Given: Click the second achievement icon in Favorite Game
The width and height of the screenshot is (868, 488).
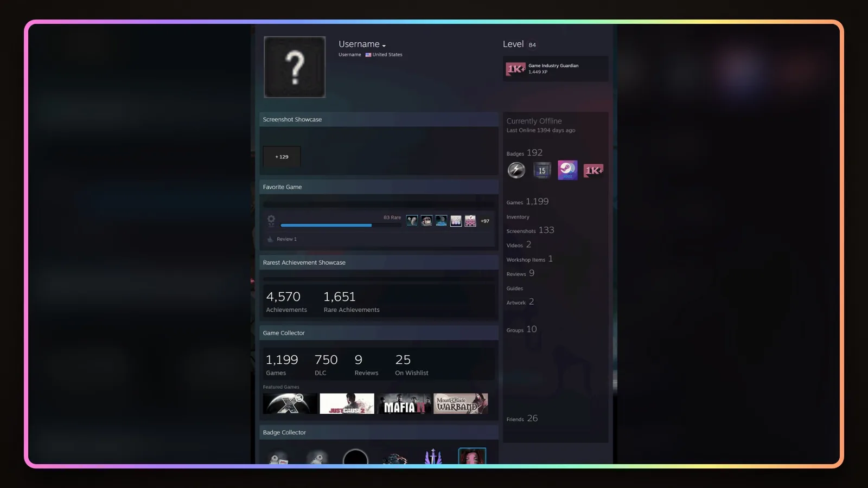Looking at the screenshot, I should point(427,221).
